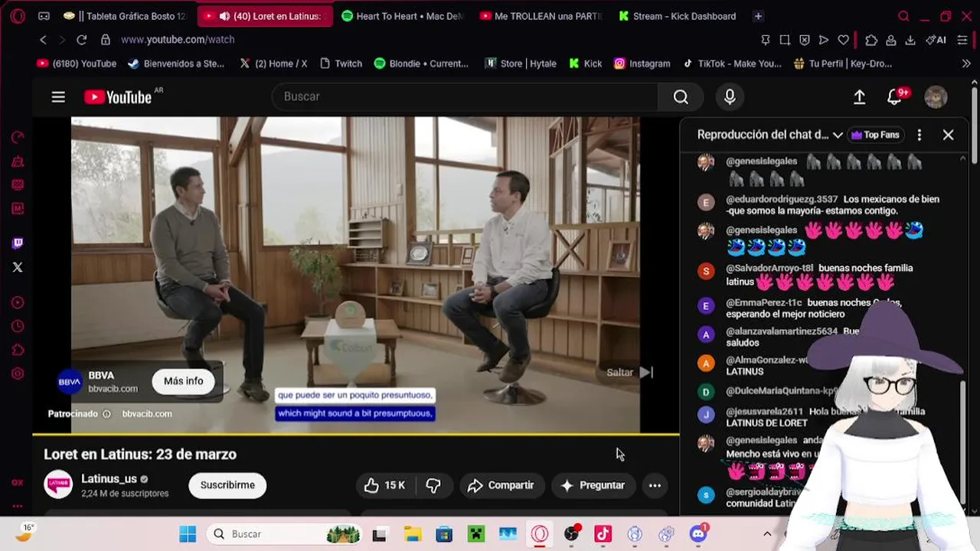This screenshot has width=980, height=551.
Task: Open Windows Start menu
Action: [188, 534]
